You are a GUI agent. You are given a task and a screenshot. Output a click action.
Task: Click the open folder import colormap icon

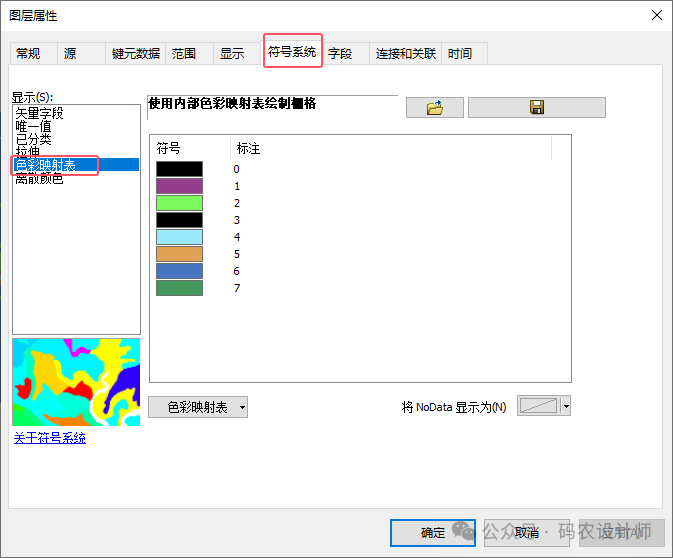(434, 108)
